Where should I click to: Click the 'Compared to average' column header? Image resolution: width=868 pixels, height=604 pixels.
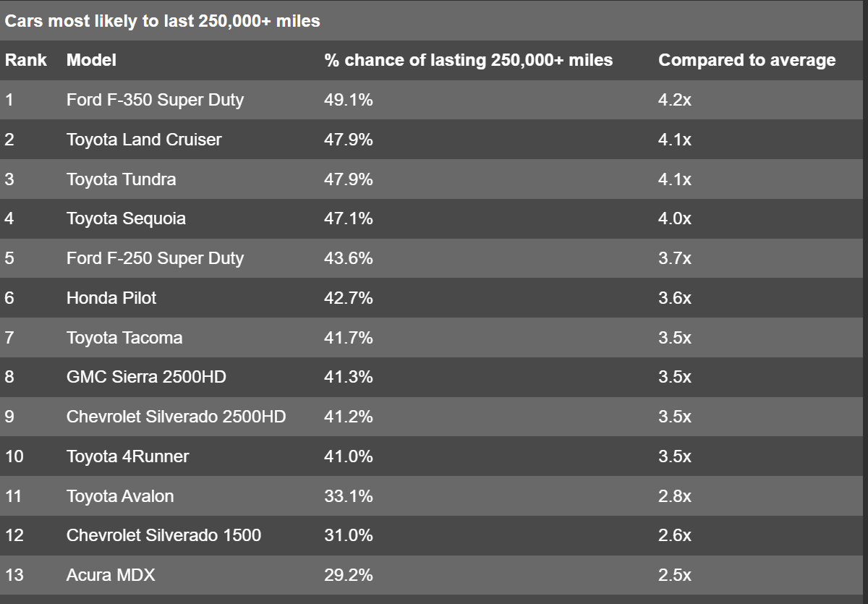tap(746, 60)
